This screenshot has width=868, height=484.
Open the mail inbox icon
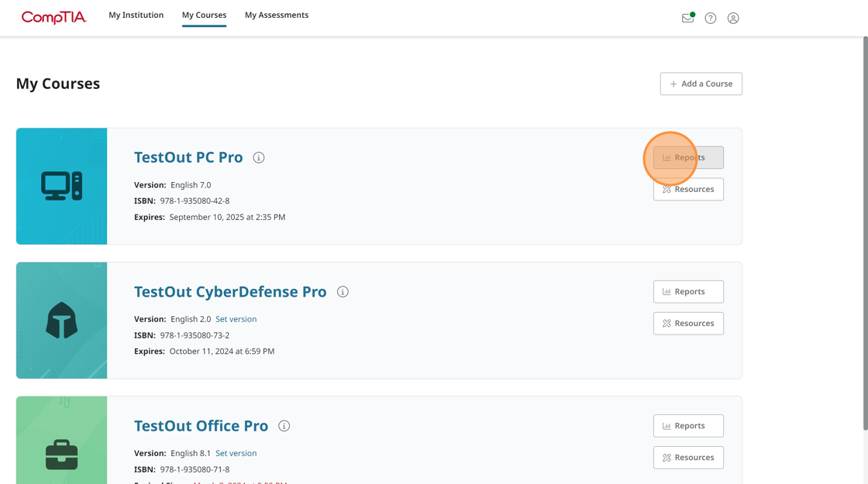pyautogui.click(x=687, y=18)
